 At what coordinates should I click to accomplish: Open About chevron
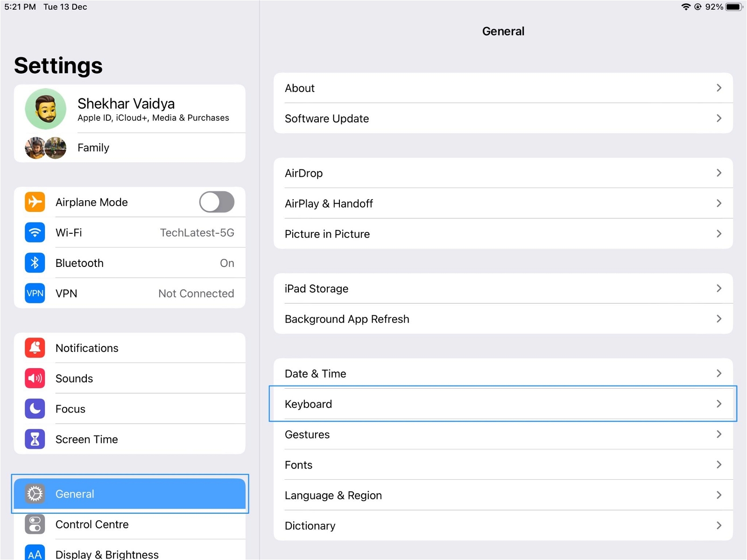pyautogui.click(x=719, y=88)
